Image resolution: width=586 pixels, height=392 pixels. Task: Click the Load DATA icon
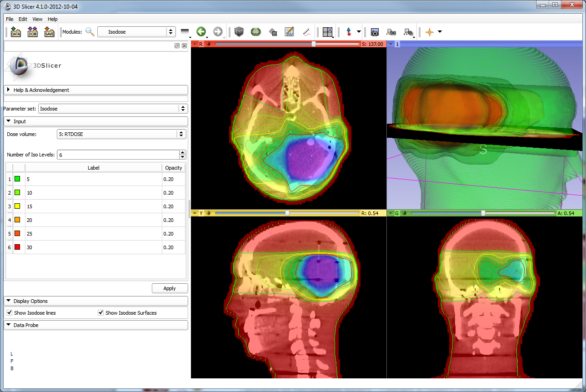click(16, 32)
